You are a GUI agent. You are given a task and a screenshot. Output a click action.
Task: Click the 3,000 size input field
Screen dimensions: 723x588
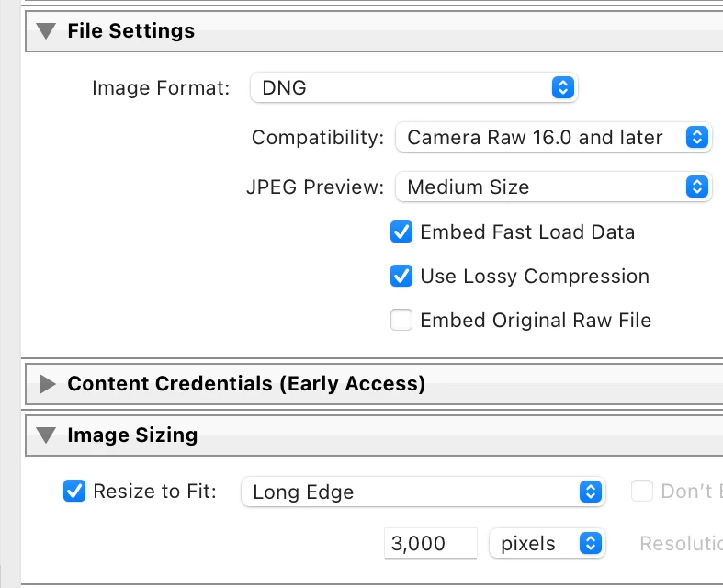point(430,544)
